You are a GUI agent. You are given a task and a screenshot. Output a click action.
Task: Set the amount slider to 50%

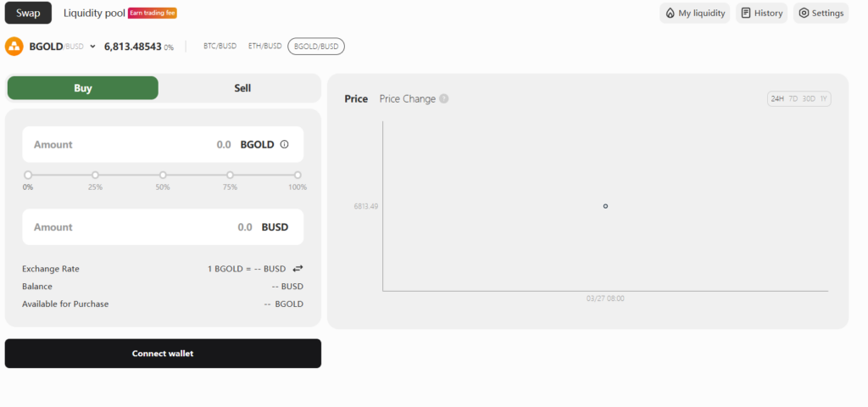pyautogui.click(x=163, y=175)
